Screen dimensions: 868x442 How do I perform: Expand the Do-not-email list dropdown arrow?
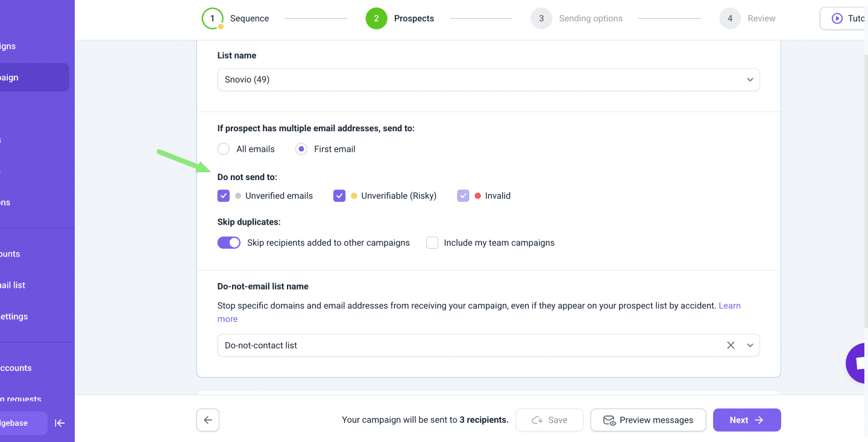(x=750, y=346)
